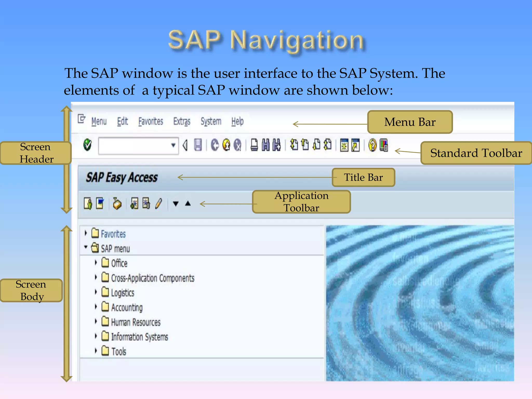
Task: Click the Customize Local Layout icon
Action: point(384,145)
